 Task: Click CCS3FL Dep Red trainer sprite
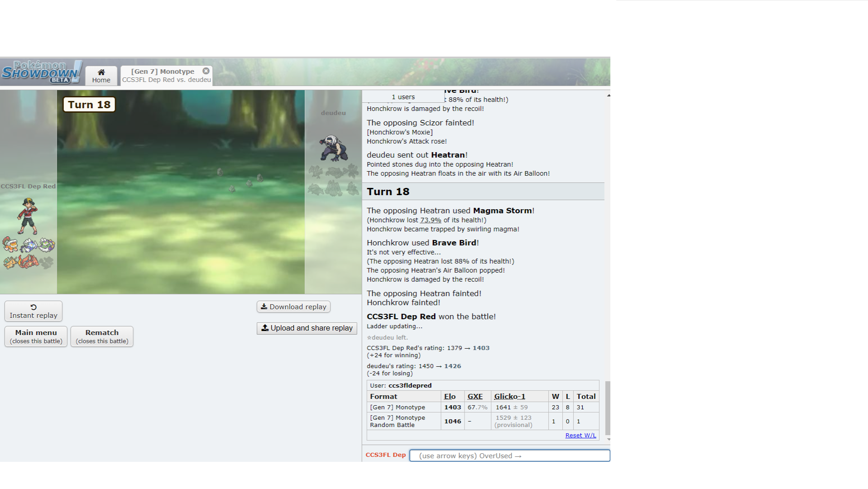click(28, 216)
